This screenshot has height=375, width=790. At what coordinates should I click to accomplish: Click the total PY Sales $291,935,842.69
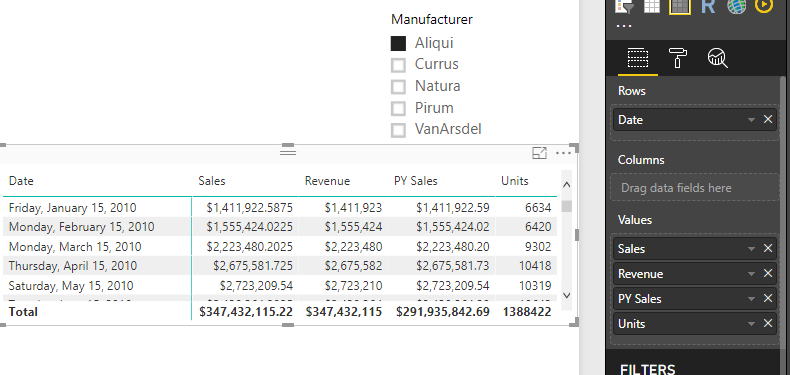click(x=443, y=312)
